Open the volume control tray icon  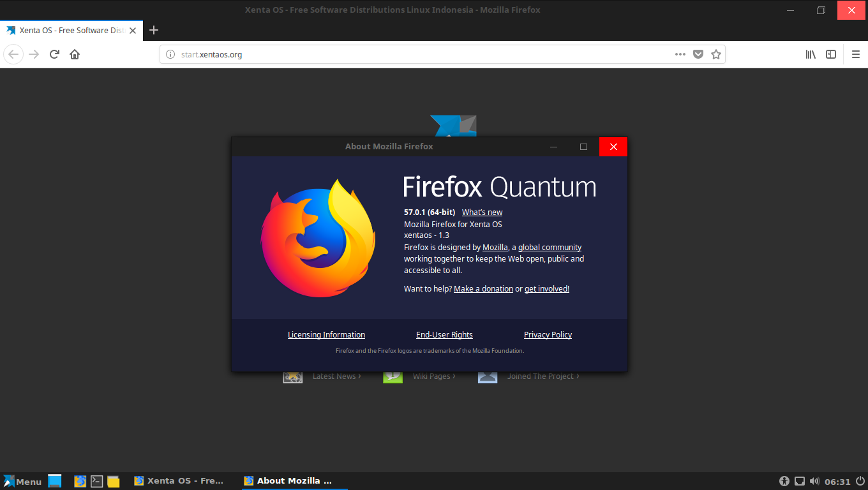(x=814, y=481)
